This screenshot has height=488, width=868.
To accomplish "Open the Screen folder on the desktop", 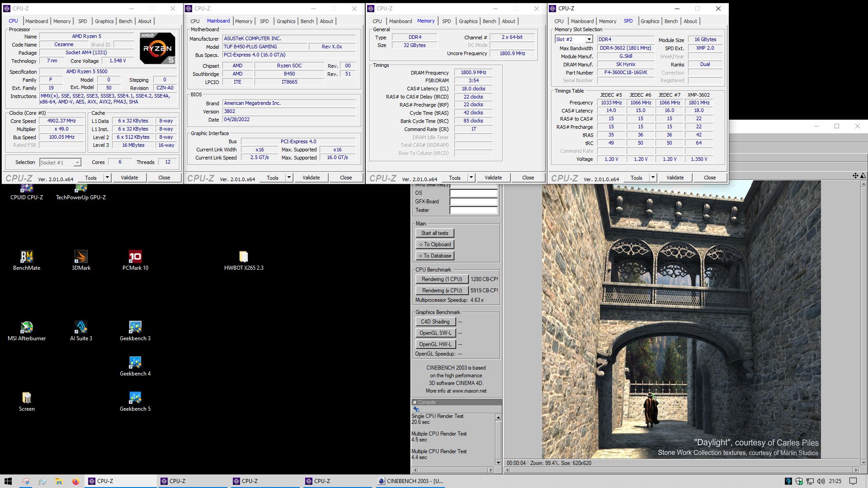I will tap(27, 402).
